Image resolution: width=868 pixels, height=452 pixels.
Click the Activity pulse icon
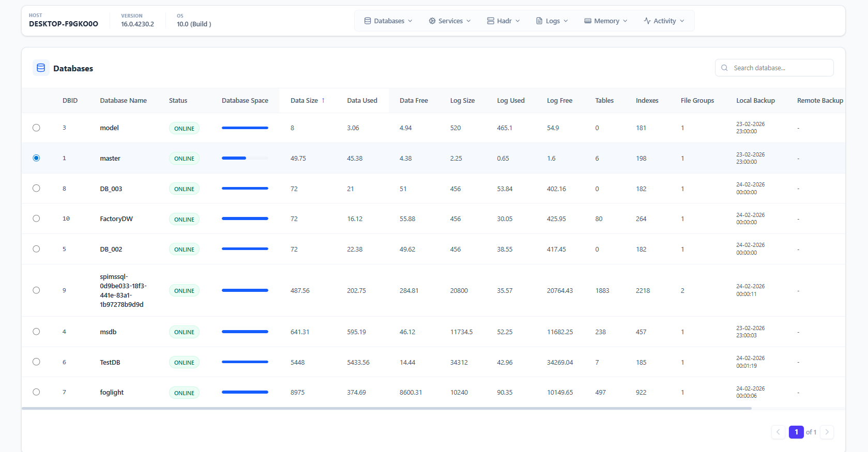(x=647, y=21)
